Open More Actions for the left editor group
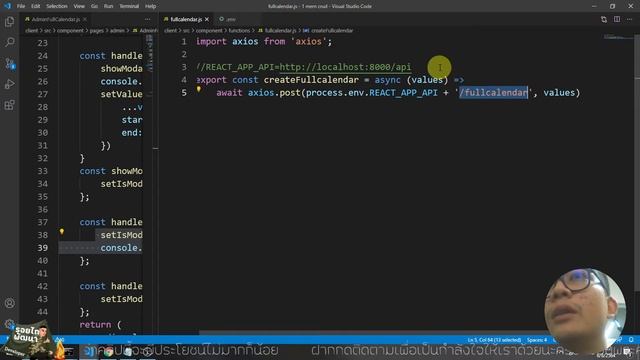The width and height of the screenshot is (640, 360). coord(147,19)
